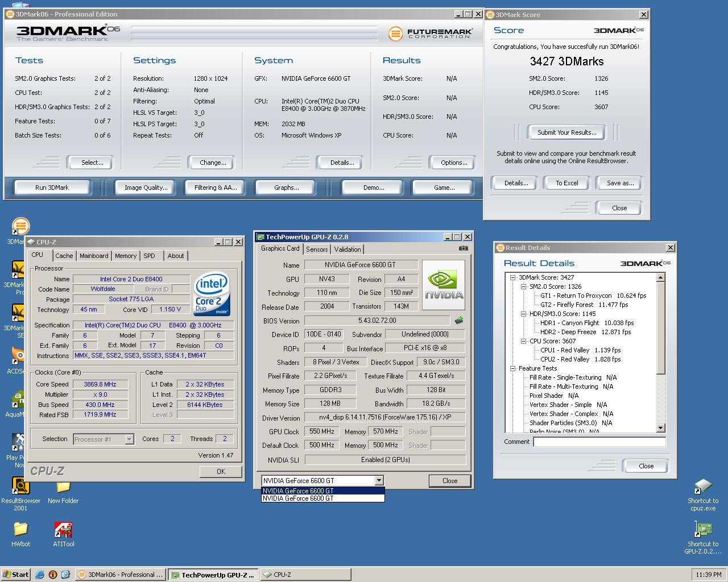The width and height of the screenshot is (728, 582).
Task: Collapse the CPU Score tree node
Action: pos(523,341)
